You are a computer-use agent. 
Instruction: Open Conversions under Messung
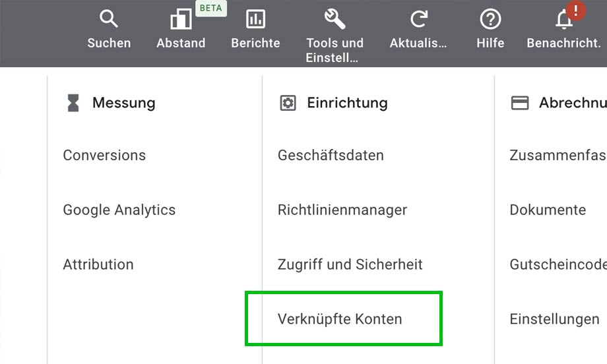click(x=104, y=156)
